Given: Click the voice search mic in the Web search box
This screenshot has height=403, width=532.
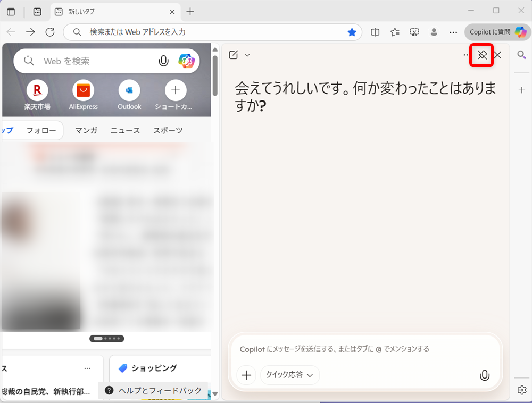Looking at the screenshot, I should (x=163, y=61).
